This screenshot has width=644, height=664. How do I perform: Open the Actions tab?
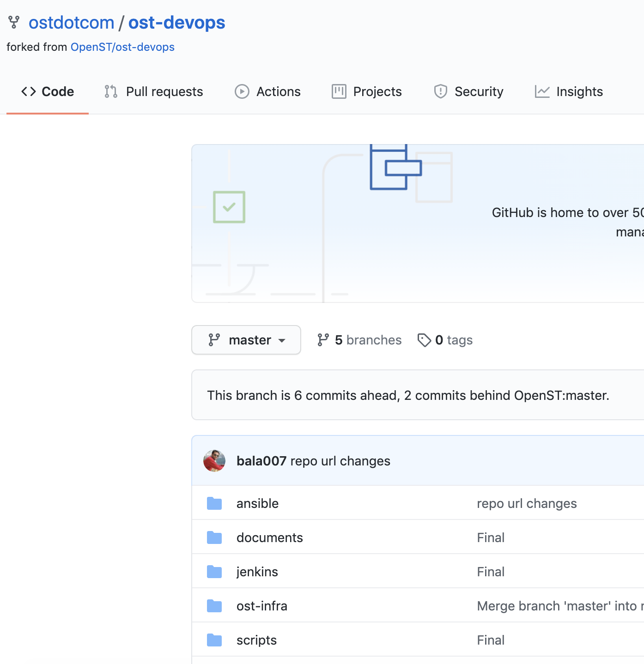click(268, 91)
